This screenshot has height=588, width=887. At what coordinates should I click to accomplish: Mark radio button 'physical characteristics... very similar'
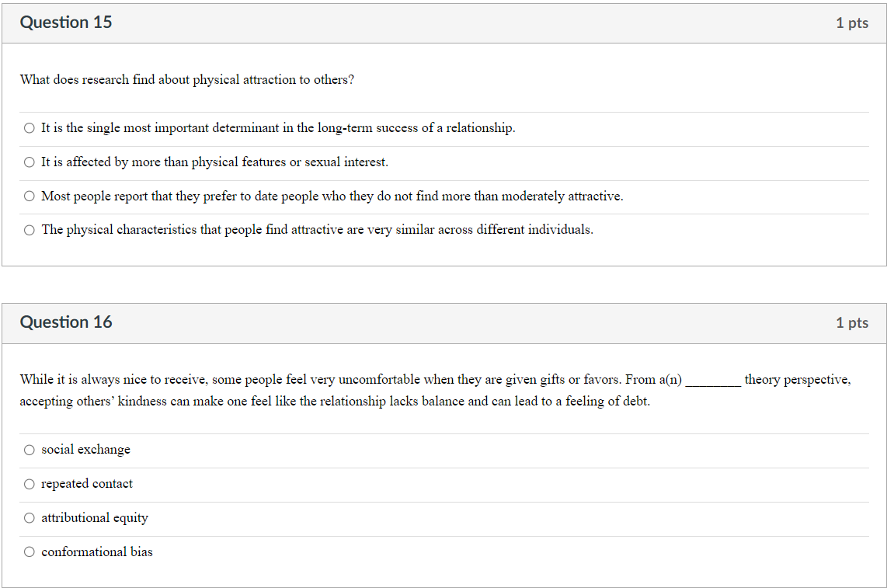point(30,230)
